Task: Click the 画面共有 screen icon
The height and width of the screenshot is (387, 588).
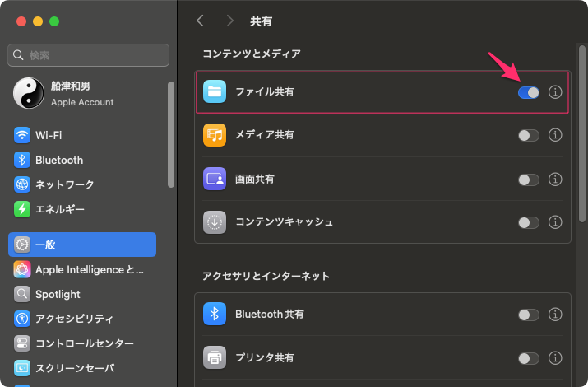Action: 214,179
